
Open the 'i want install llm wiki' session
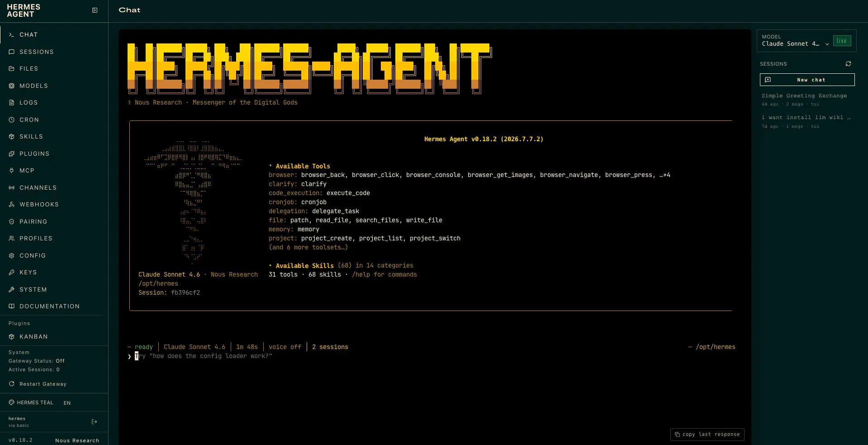click(x=806, y=121)
